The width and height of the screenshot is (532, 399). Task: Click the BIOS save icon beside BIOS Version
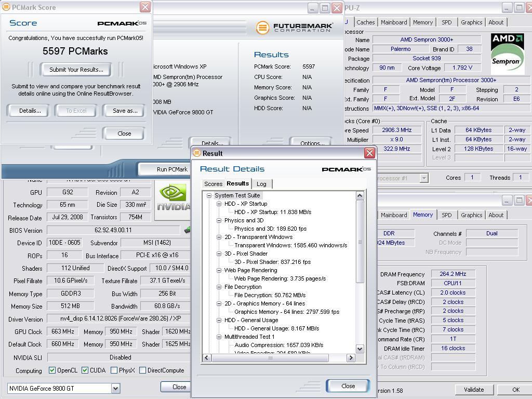[x=187, y=230]
